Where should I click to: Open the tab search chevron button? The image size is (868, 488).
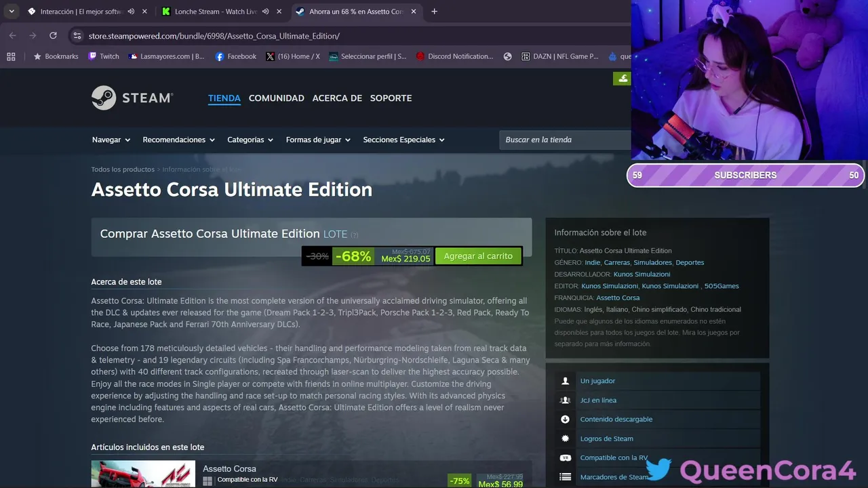12,12
